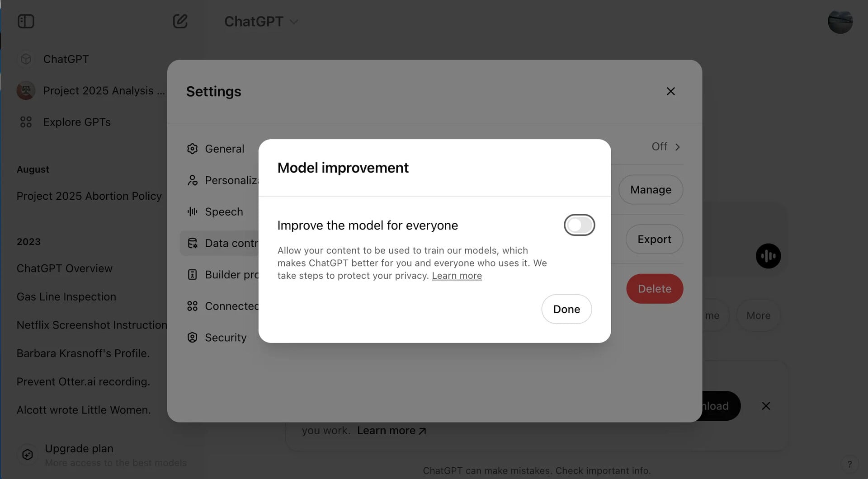Click the new chat compose icon
The image size is (868, 479).
pyautogui.click(x=180, y=21)
